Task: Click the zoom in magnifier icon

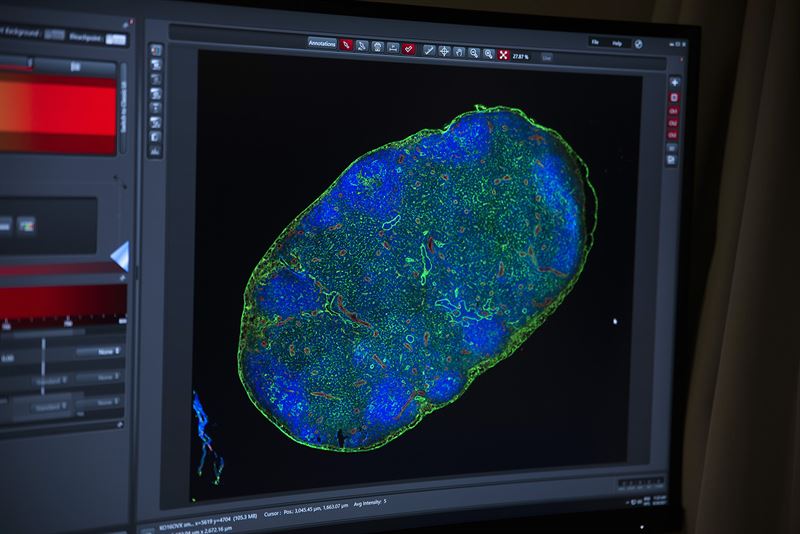Action: pos(489,53)
